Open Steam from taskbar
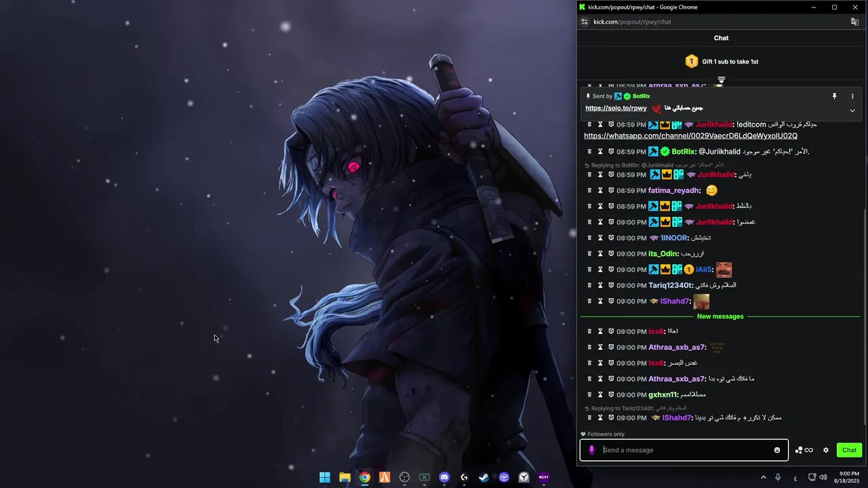Viewport: 868px width, 488px height. [x=484, y=477]
